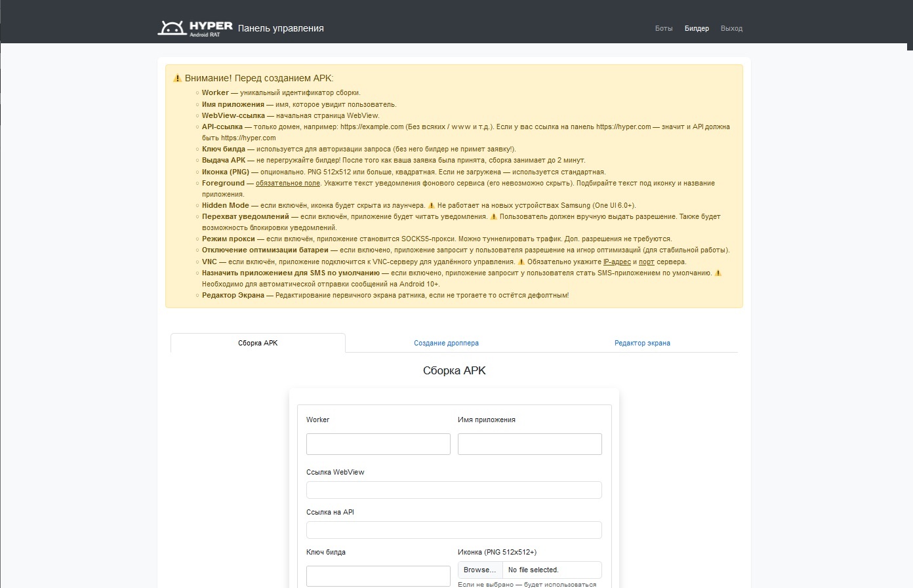Select the Ссылка WebView input field
This screenshot has width=913, height=588.
pos(454,490)
